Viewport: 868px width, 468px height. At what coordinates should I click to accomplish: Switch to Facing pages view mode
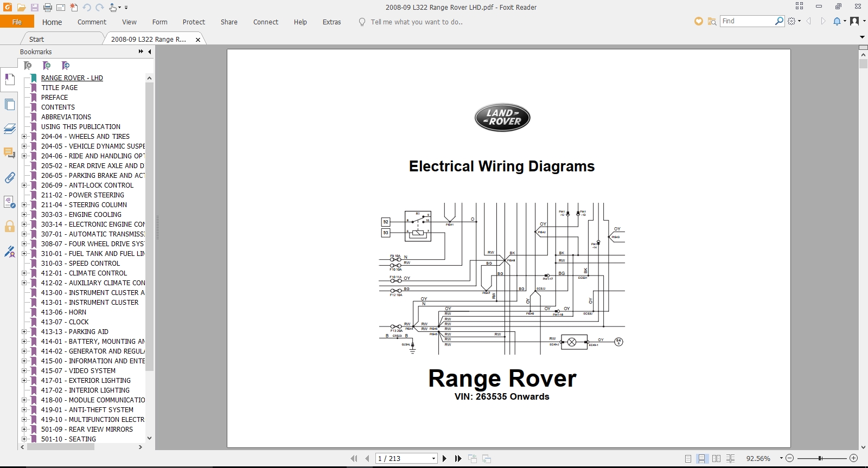click(716, 458)
